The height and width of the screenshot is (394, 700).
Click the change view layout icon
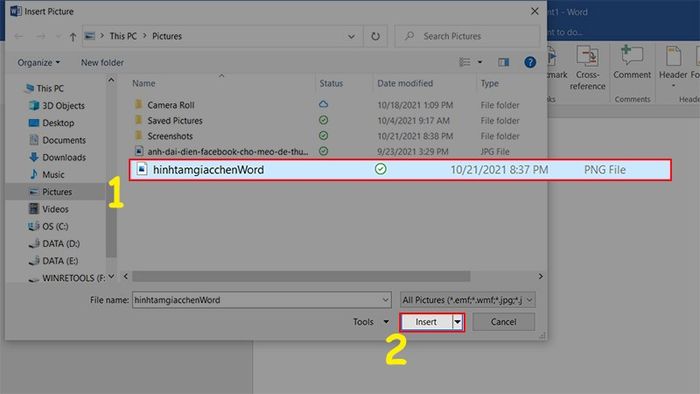465,62
